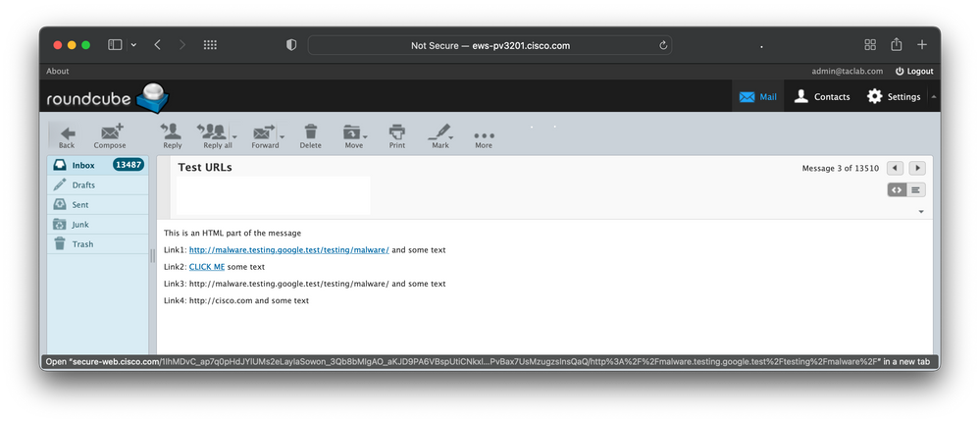Toggle the Safari sidebar
980x423 pixels.
pos(115,45)
